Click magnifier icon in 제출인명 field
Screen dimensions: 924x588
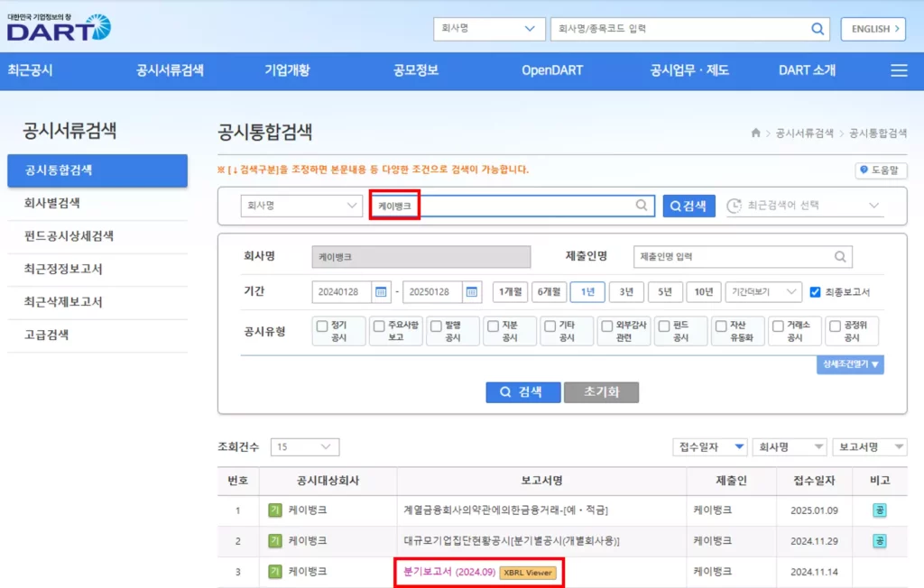(x=840, y=256)
